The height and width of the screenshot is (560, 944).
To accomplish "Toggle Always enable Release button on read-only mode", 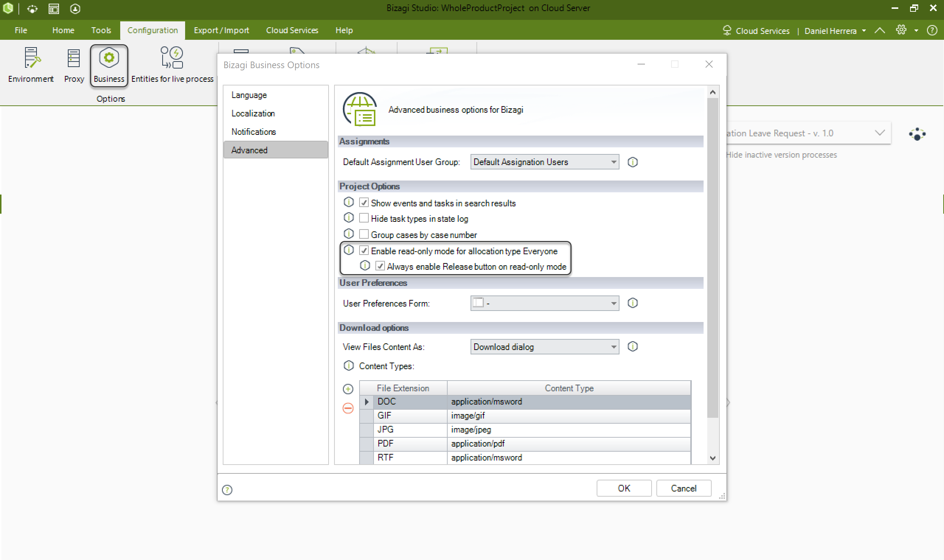I will click(x=380, y=266).
